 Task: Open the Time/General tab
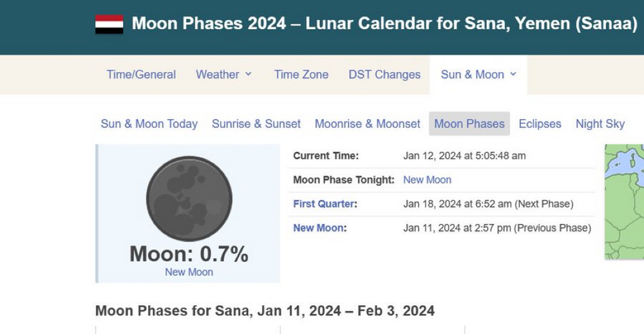tap(141, 75)
